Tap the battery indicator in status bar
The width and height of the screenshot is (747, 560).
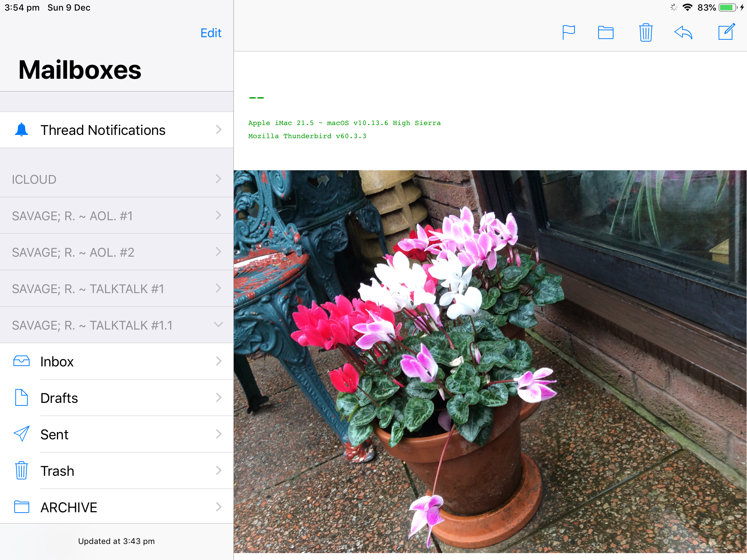[727, 8]
